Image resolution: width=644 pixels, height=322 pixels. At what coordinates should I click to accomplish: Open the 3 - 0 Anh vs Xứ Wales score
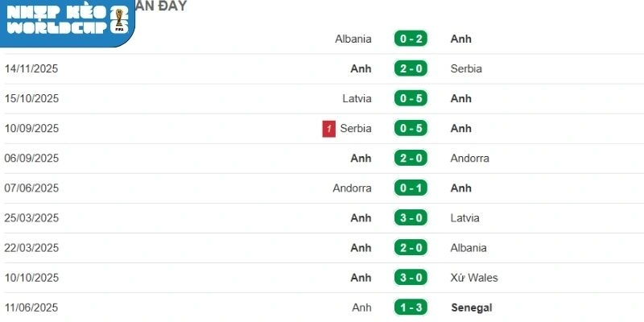pos(411,277)
